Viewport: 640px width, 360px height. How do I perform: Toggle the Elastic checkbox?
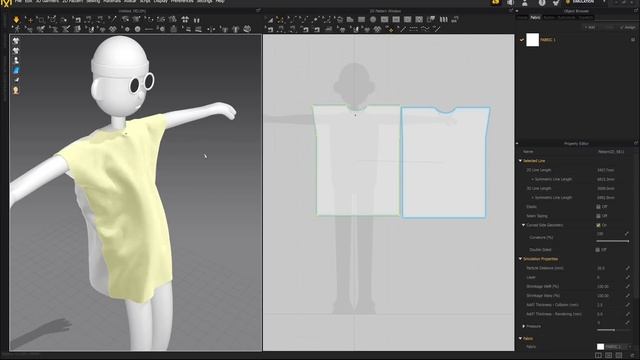coord(598,207)
